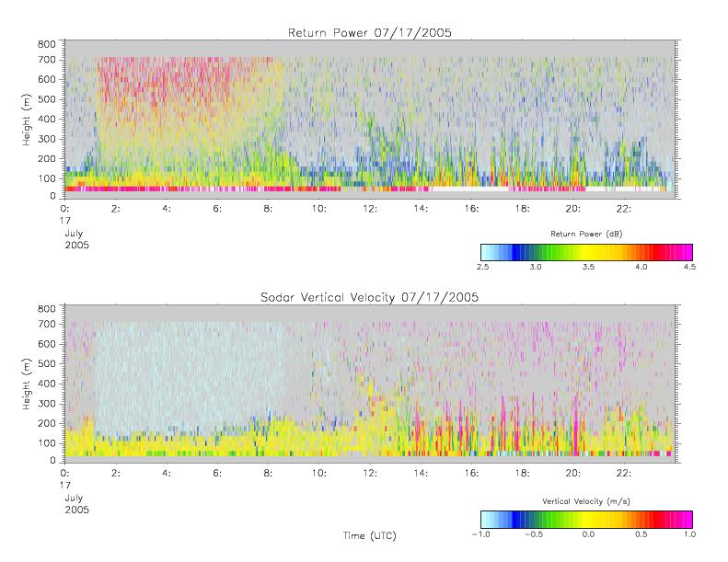Click the 200 height tick on Vertical Velocity plot

46,423
